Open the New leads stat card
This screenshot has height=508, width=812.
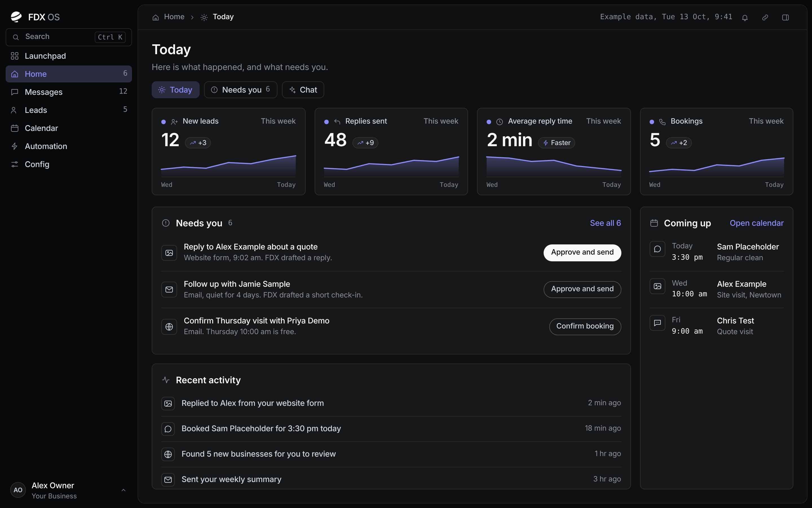(x=228, y=152)
